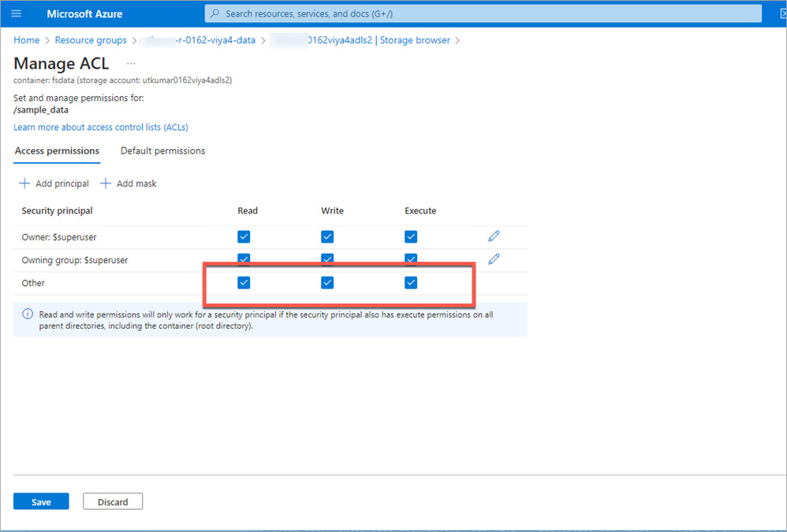Click the Security principal column header
Viewport: 787px width, 532px height.
tap(58, 211)
